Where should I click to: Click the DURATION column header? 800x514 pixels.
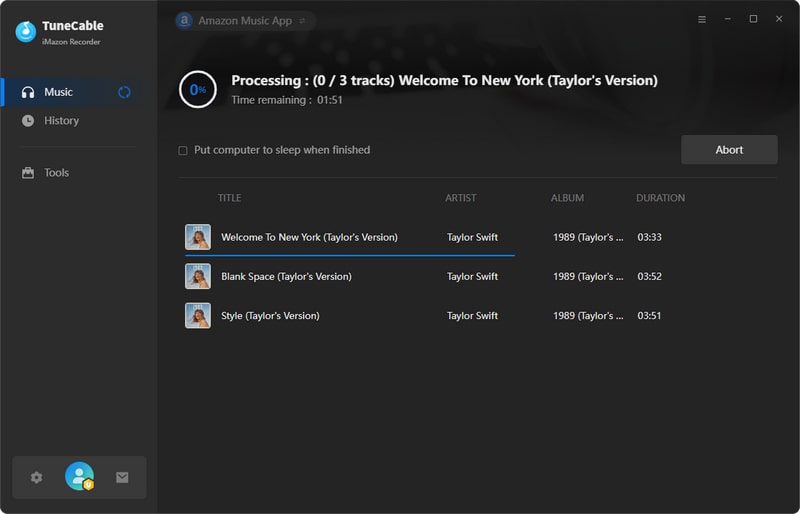(660, 198)
